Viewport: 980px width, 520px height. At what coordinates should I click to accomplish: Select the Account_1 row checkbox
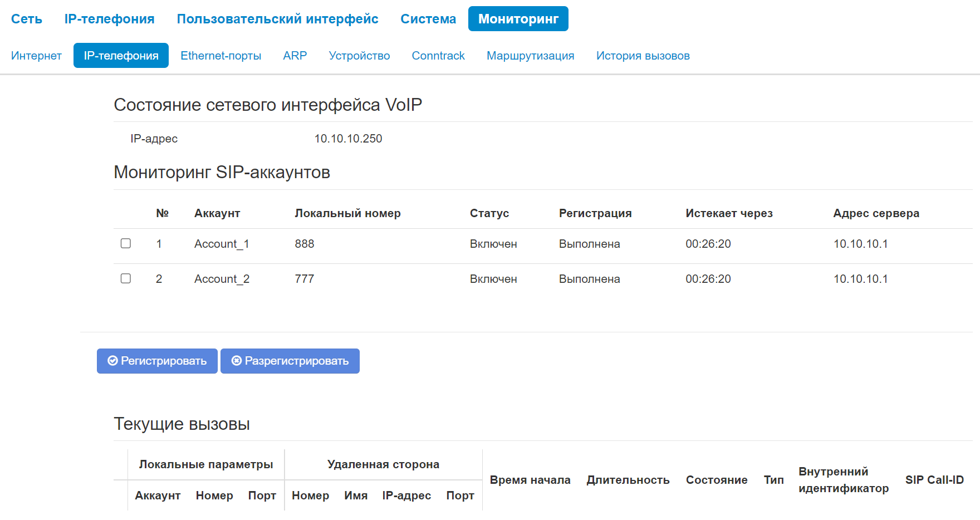[x=126, y=243]
